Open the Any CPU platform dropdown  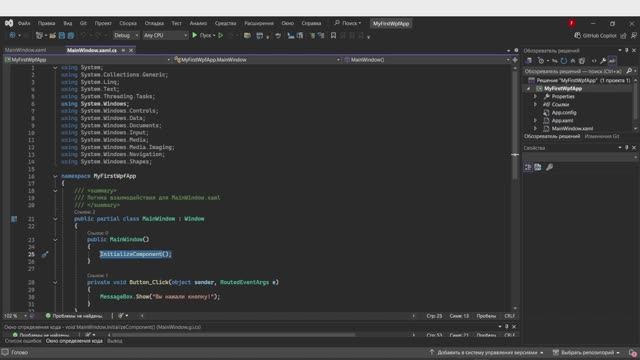coord(165,36)
